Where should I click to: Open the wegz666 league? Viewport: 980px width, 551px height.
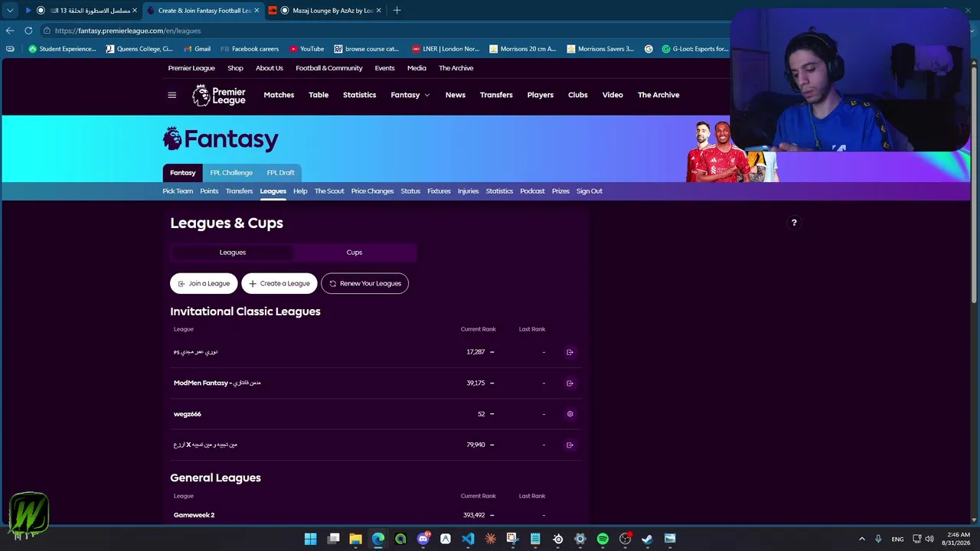point(188,414)
